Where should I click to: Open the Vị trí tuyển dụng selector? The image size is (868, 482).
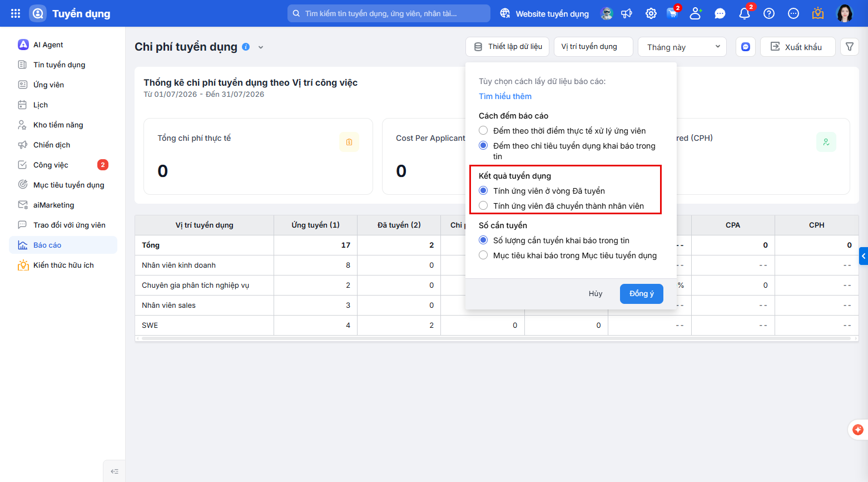(x=593, y=47)
